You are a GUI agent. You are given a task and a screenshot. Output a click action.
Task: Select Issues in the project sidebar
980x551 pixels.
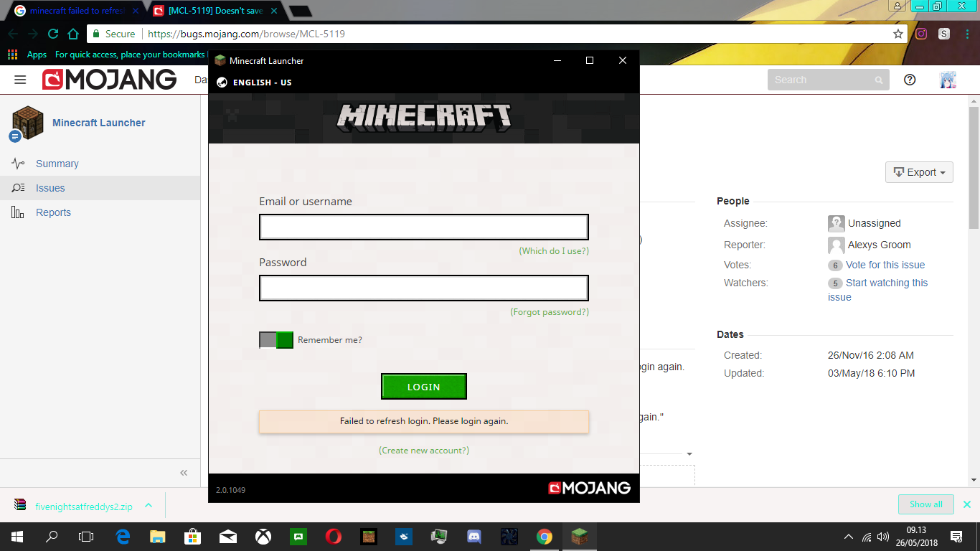50,188
